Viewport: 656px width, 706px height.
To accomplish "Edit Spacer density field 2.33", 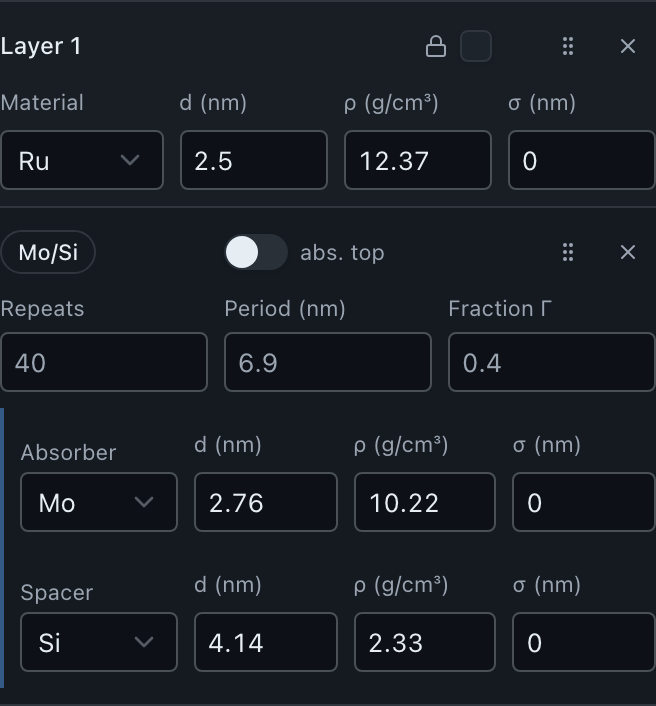I will coord(425,642).
